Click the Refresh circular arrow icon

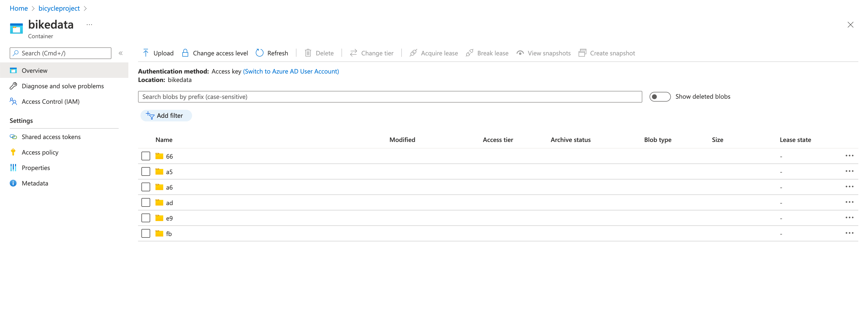click(259, 53)
